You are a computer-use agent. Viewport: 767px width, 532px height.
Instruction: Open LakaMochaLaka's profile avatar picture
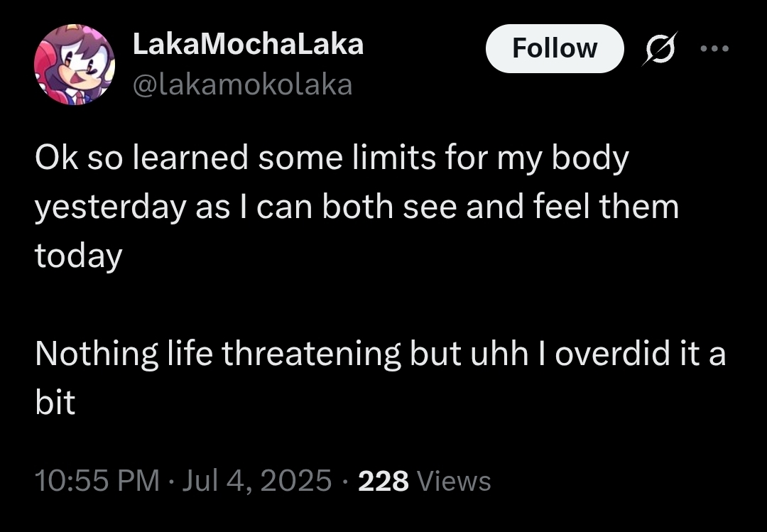coord(75,65)
